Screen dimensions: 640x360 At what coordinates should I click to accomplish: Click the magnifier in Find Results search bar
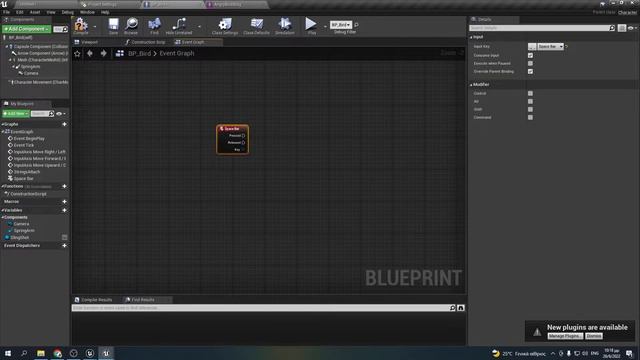click(x=452, y=308)
